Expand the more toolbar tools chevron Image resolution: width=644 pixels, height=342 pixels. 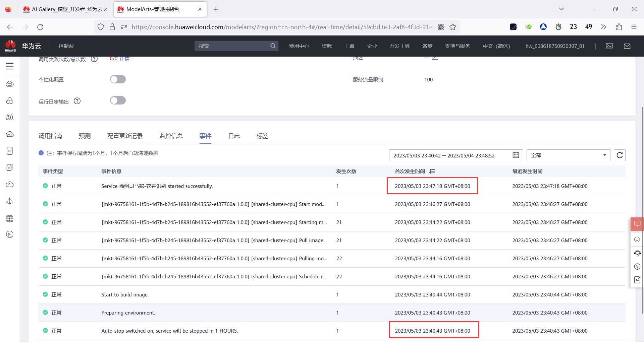point(604,27)
